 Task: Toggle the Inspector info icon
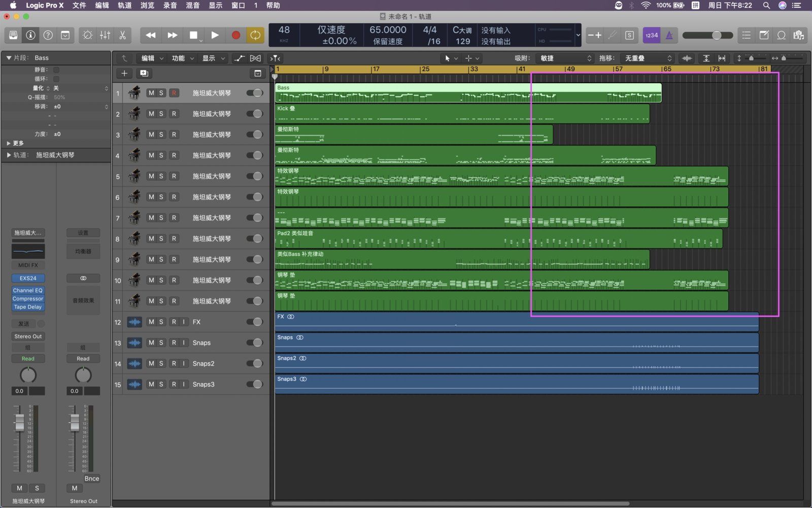coord(31,35)
